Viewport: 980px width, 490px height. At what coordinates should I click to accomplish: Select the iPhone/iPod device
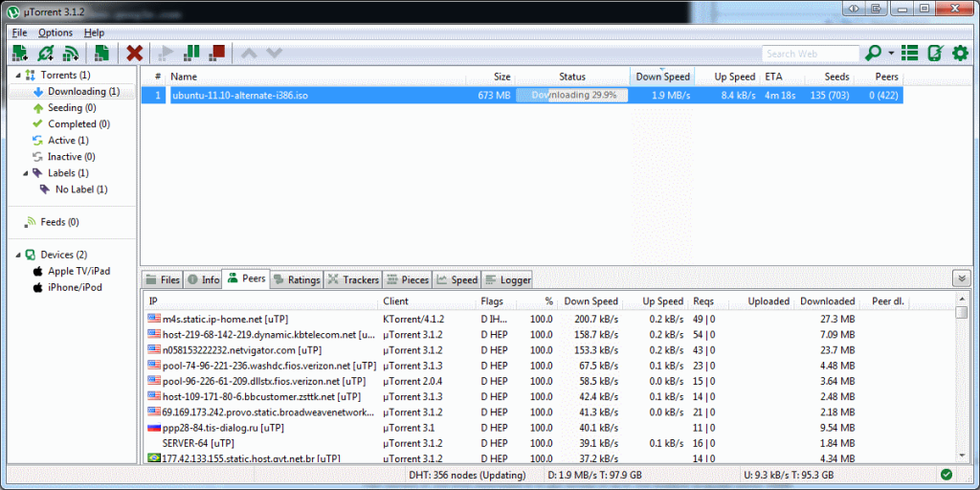(75, 287)
